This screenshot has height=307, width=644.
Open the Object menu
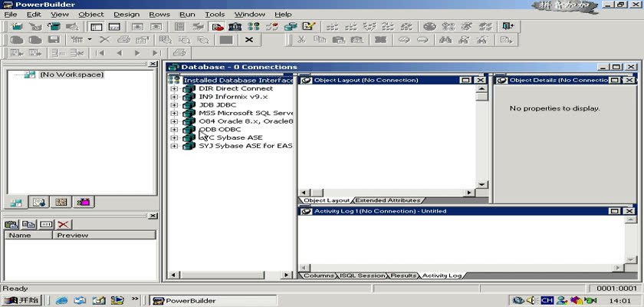91,15
